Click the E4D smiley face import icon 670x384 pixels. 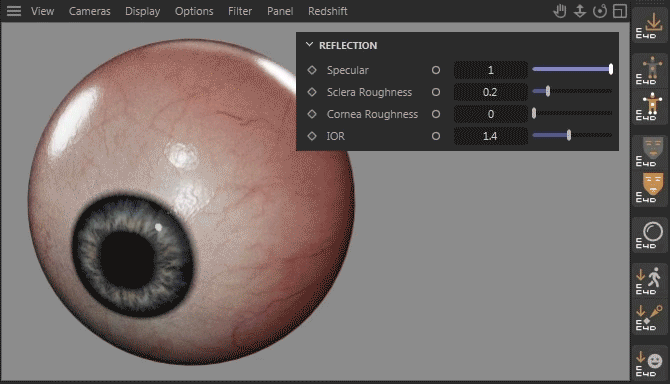click(x=649, y=363)
